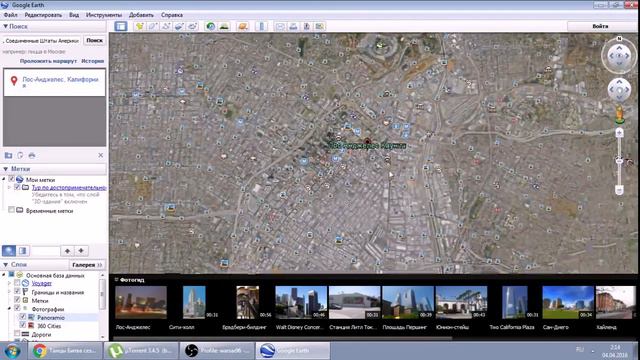Toggle sunlight across the landscape icon
This screenshot has height=360, width=640.
224,26
